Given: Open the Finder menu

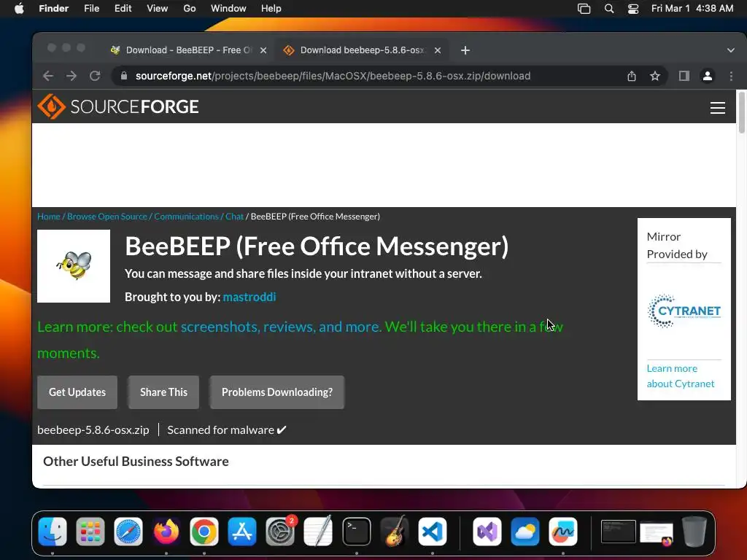Looking at the screenshot, I should pyautogui.click(x=53, y=9).
